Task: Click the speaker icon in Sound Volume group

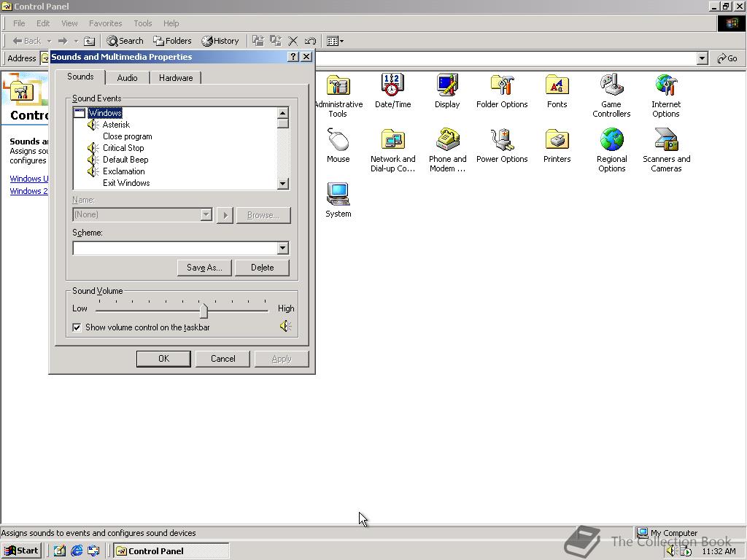Action: pos(285,326)
